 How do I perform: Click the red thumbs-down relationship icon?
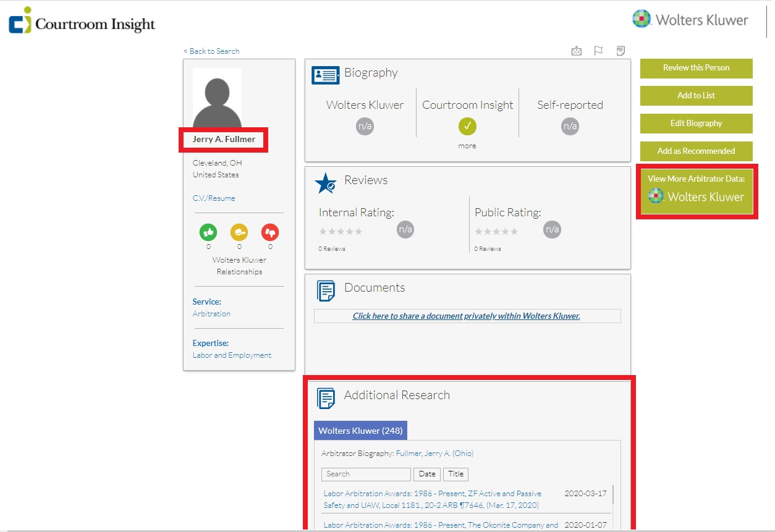(x=269, y=233)
